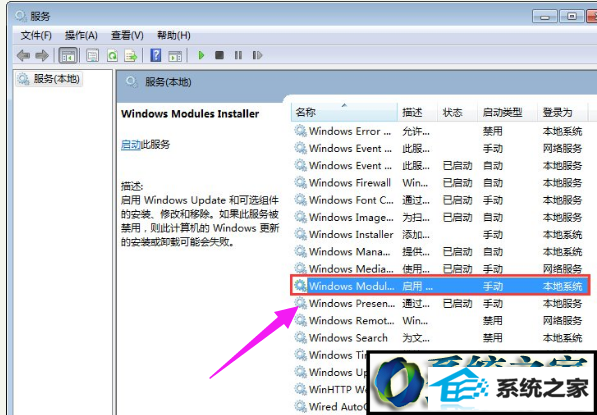The image size is (597, 415).
Task: Minimize the 服务 window
Action: pyautogui.click(x=544, y=17)
